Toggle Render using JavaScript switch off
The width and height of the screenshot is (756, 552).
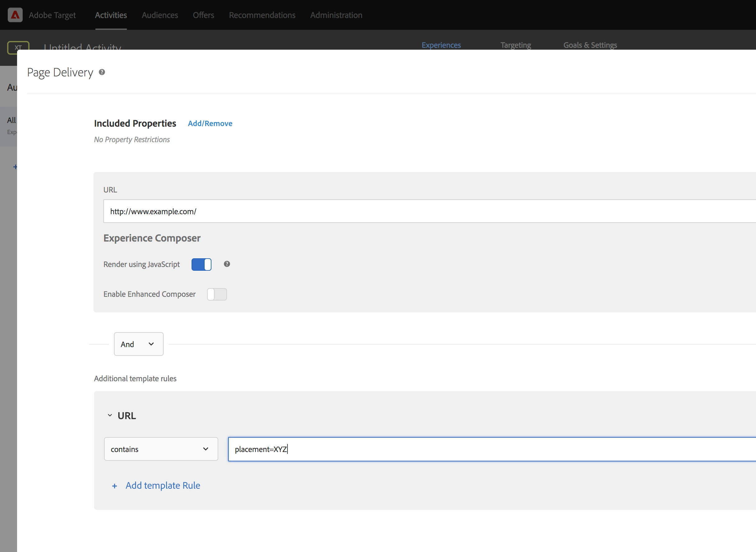(201, 264)
